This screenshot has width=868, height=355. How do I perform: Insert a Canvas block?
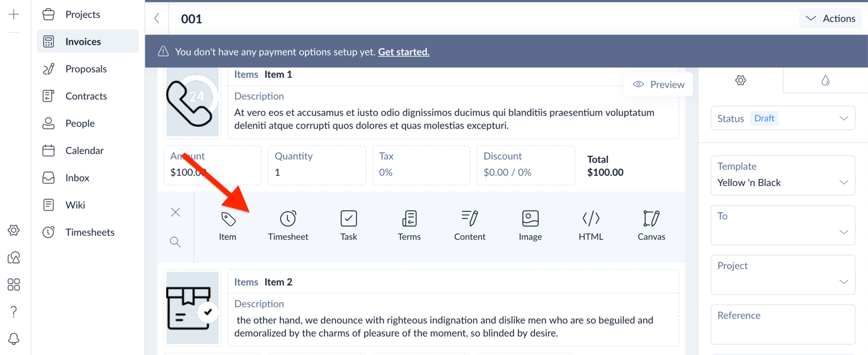click(651, 226)
